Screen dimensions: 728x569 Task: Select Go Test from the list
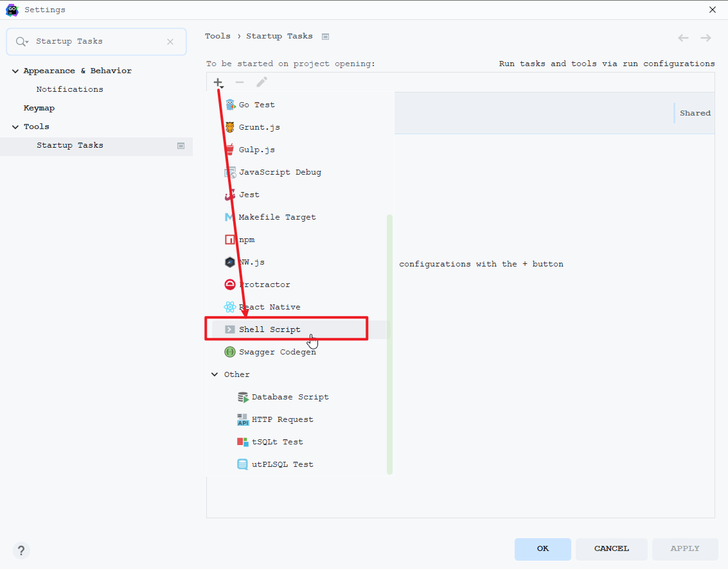[x=257, y=105]
